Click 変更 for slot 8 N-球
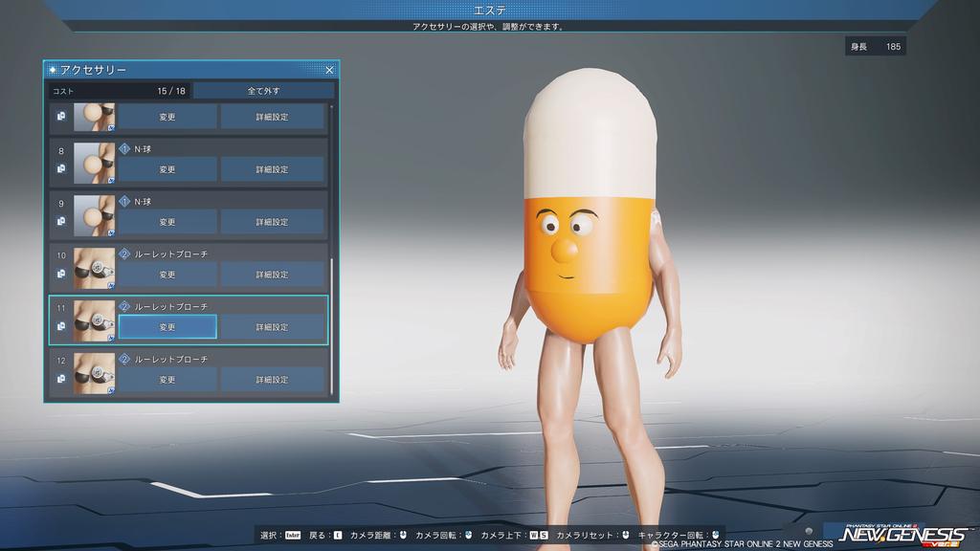 click(x=167, y=169)
